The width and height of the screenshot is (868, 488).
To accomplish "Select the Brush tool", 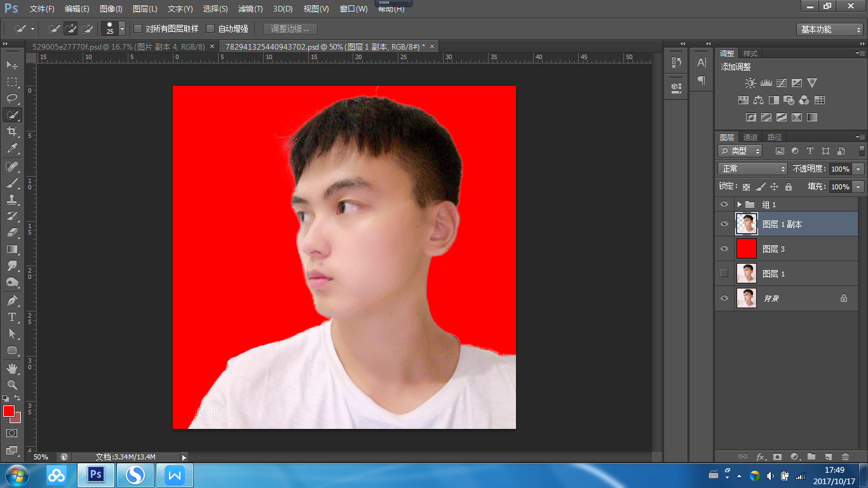I will click(12, 183).
